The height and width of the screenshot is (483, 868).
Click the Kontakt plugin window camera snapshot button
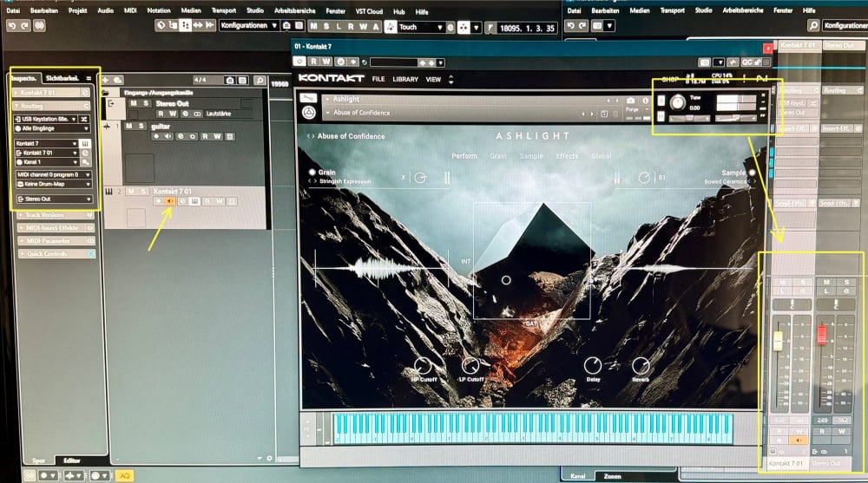pyautogui.click(x=704, y=62)
